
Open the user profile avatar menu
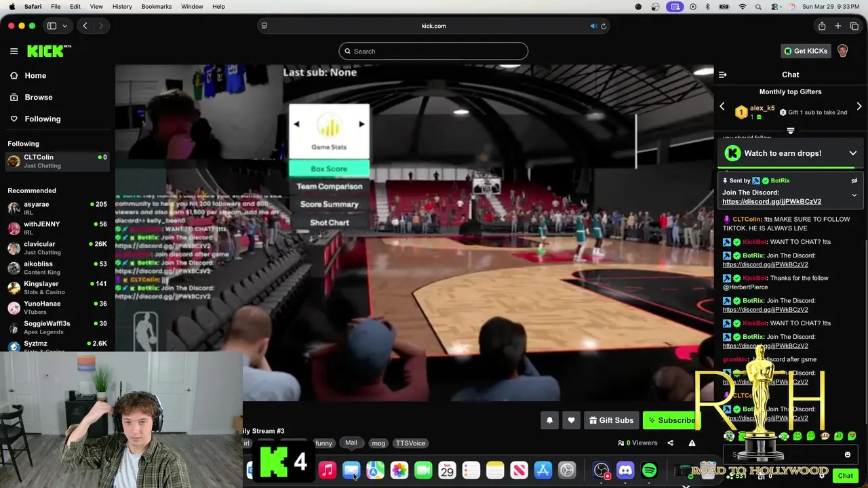pos(842,51)
